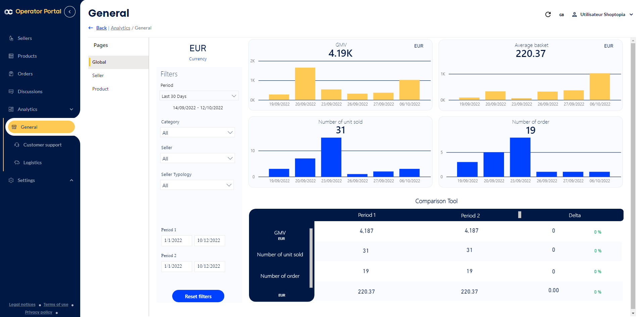This screenshot has height=317, width=644.
Task: Open the Period dropdown showing Last 30 Days
Action: pos(199,96)
